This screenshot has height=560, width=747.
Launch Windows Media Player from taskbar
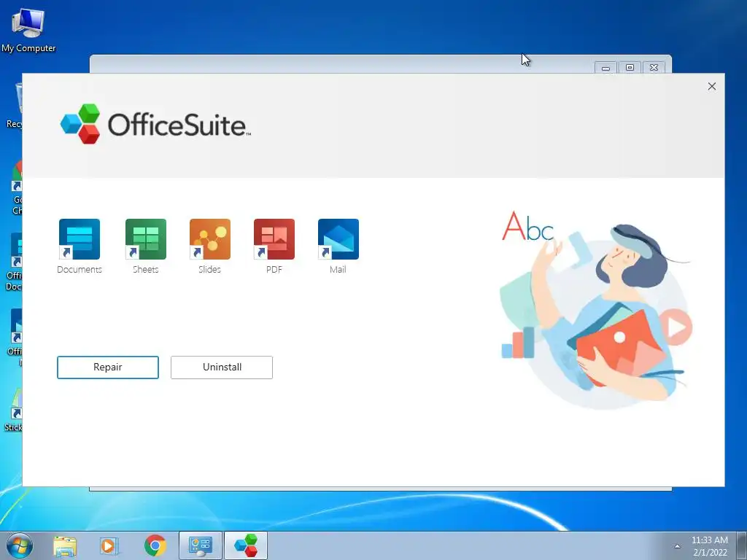tap(109, 546)
